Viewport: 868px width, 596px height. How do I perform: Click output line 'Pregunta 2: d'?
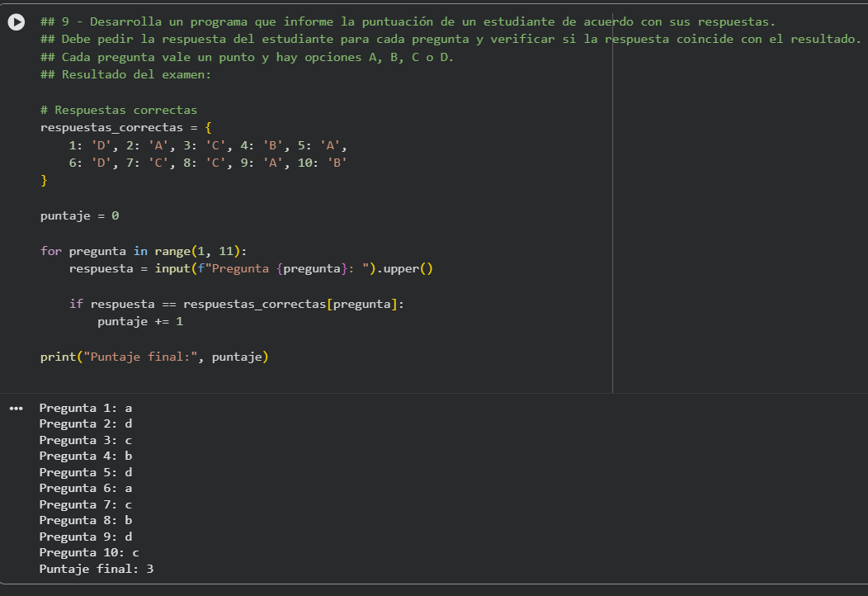point(86,424)
